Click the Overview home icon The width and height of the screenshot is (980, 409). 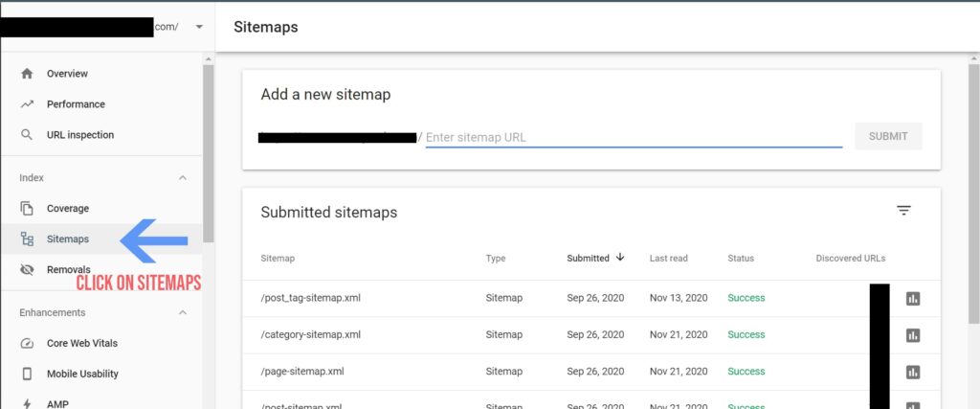[x=27, y=74]
